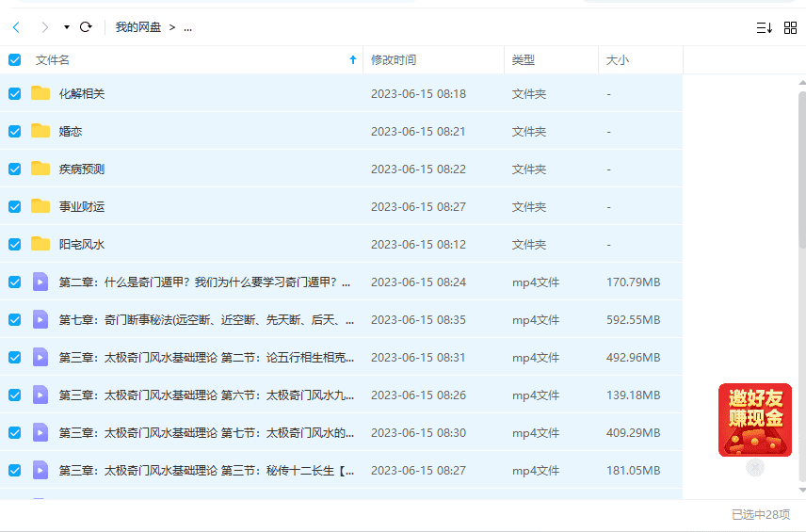
Task: Click video icon of 第七章 file
Action: 40,319
